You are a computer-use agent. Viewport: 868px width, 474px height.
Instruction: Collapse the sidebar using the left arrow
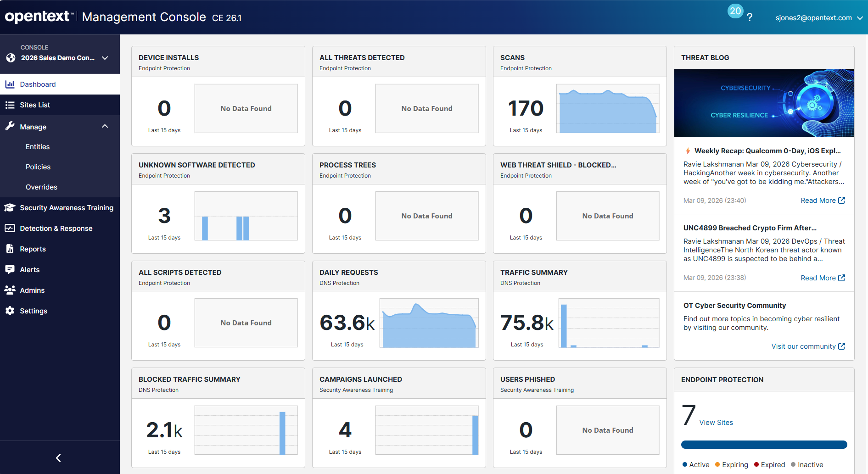click(x=58, y=457)
